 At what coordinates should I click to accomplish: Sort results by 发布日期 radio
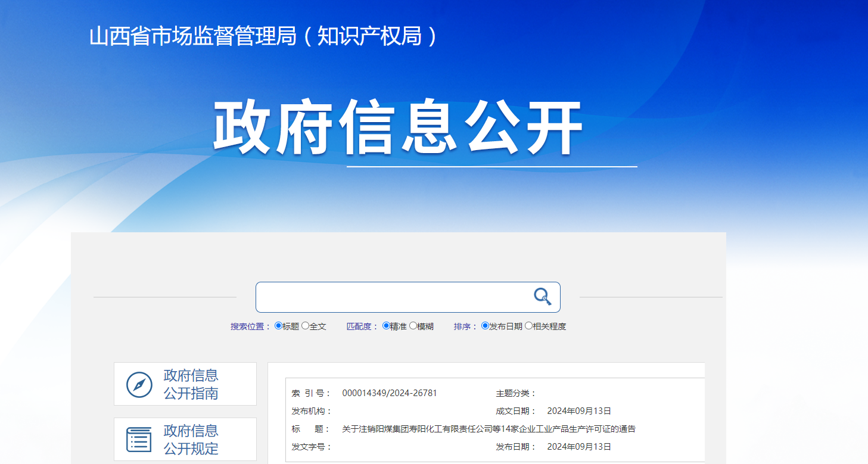click(485, 326)
